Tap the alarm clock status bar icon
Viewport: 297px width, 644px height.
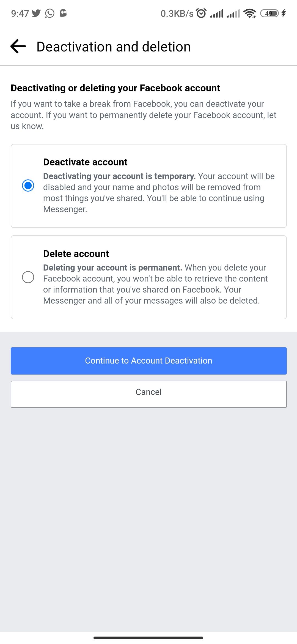click(202, 13)
